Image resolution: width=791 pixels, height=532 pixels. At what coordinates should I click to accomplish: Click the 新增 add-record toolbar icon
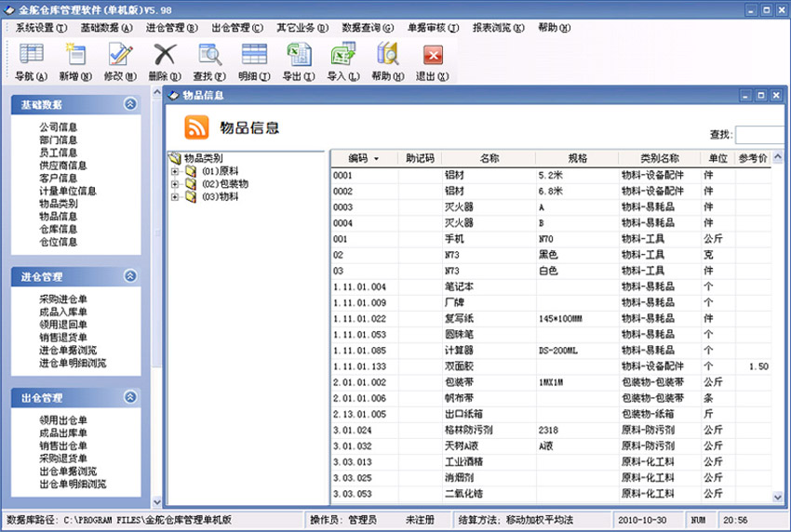75,54
